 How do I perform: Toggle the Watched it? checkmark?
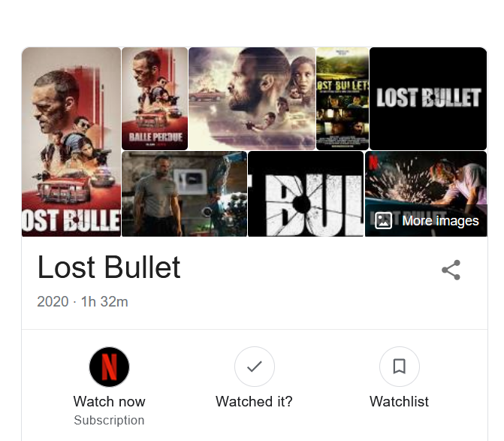(x=255, y=367)
